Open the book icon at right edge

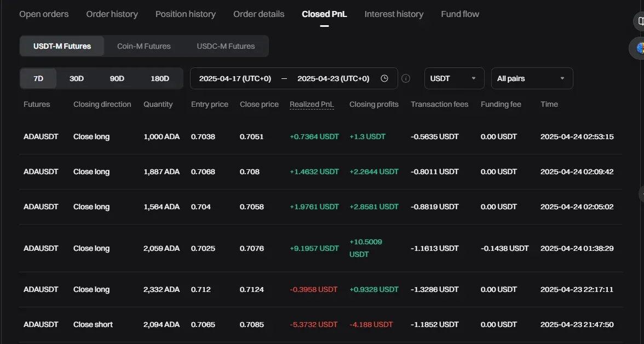click(x=640, y=21)
